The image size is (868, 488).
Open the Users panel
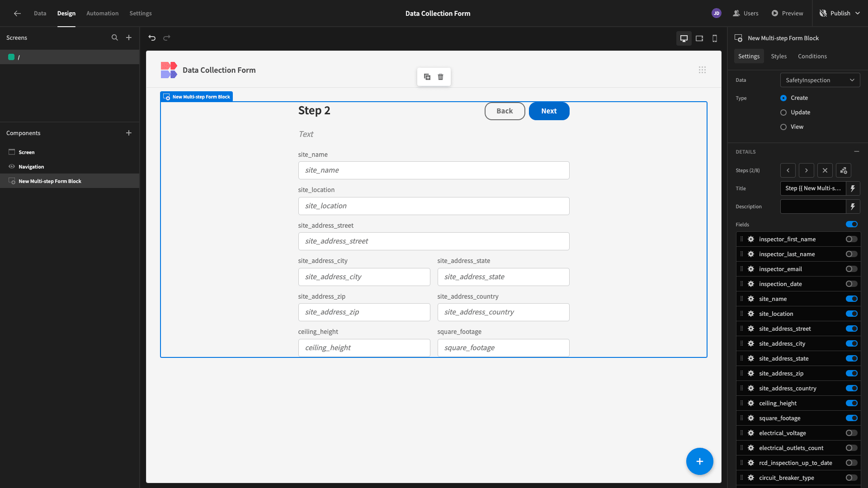pos(745,14)
